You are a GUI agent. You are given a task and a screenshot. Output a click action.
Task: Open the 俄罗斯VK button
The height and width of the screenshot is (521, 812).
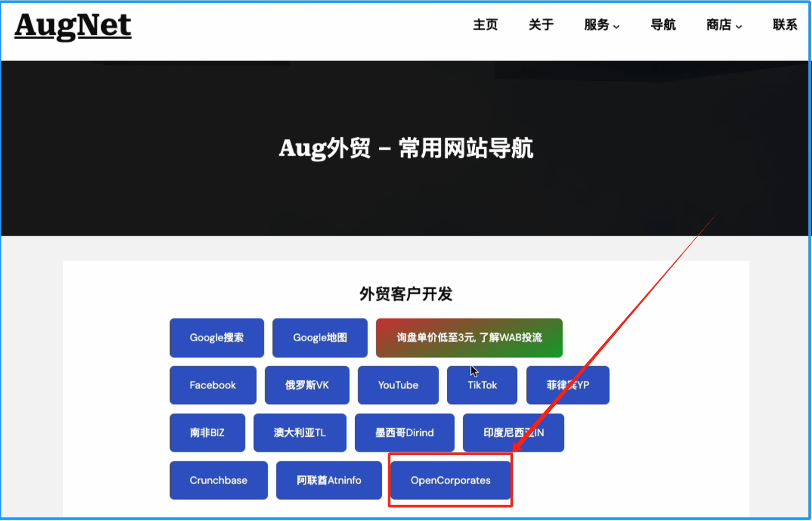307,385
